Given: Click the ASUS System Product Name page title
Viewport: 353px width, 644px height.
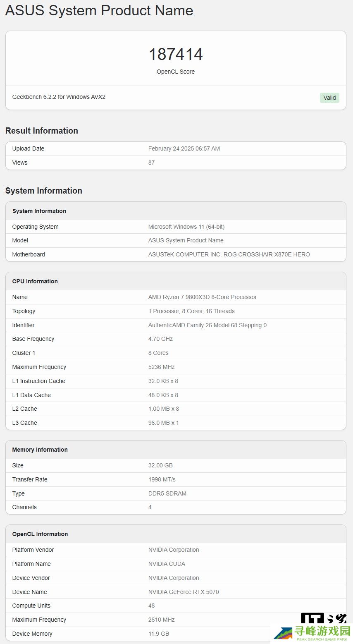Looking at the screenshot, I should [x=99, y=10].
